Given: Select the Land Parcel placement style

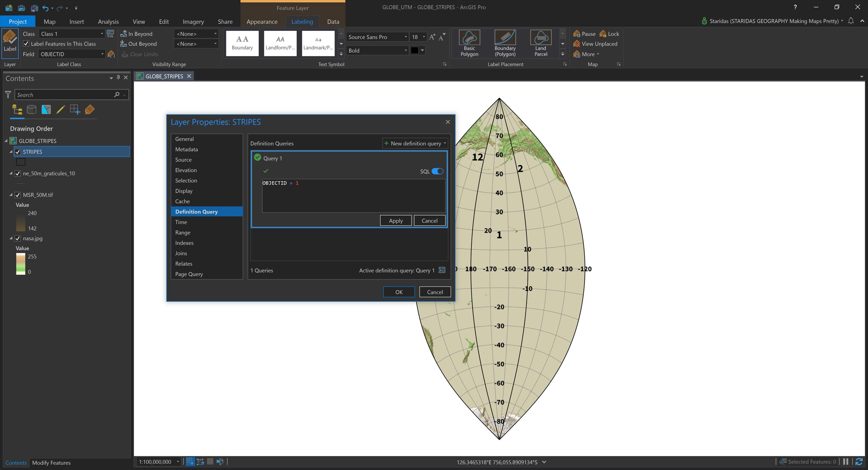Looking at the screenshot, I should (x=540, y=43).
